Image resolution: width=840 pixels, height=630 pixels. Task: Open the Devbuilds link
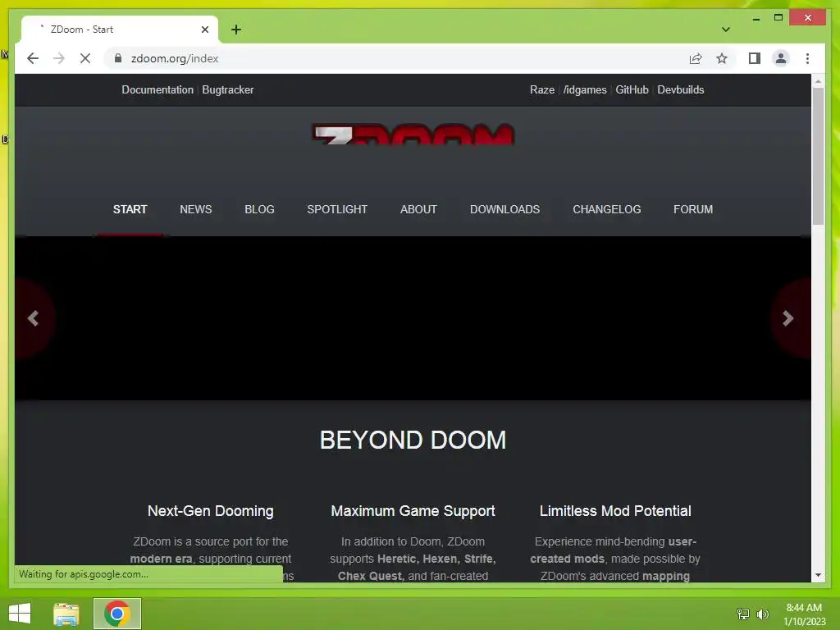click(680, 90)
